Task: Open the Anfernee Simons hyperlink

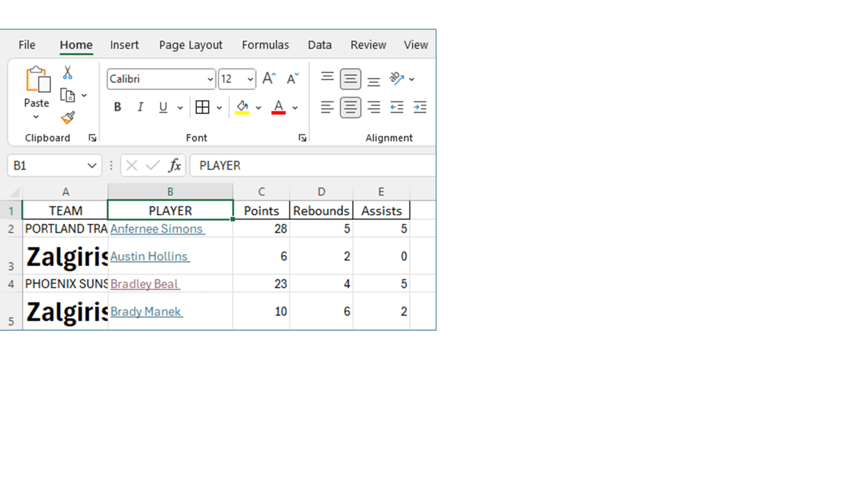Action: [x=156, y=229]
